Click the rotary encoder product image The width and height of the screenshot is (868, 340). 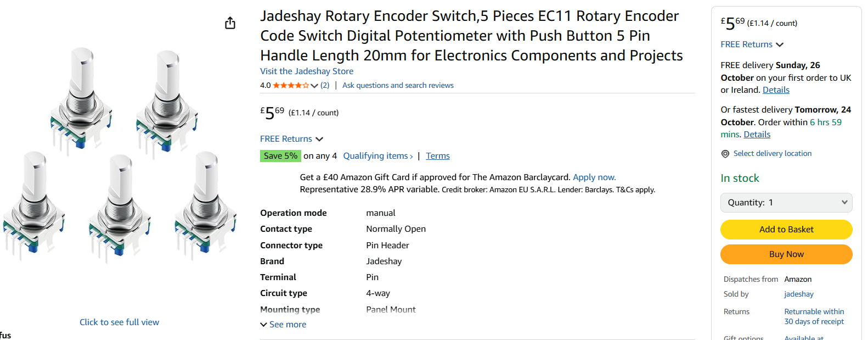[120, 154]
